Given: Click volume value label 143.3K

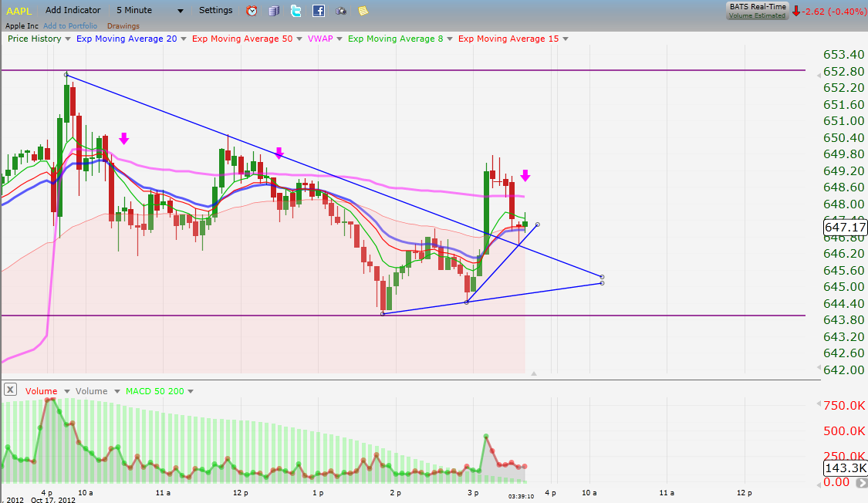Looking at the screenshot, I should tap(845, 468).
